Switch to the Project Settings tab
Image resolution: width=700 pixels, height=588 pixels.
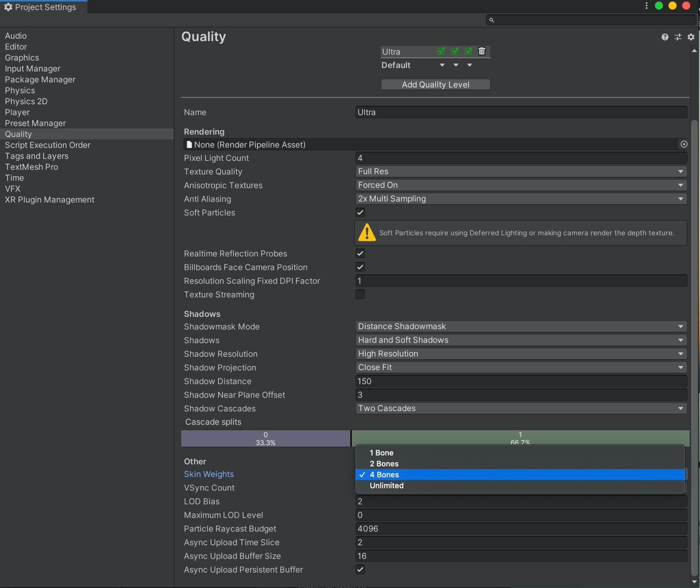click(x=43, y=7)
